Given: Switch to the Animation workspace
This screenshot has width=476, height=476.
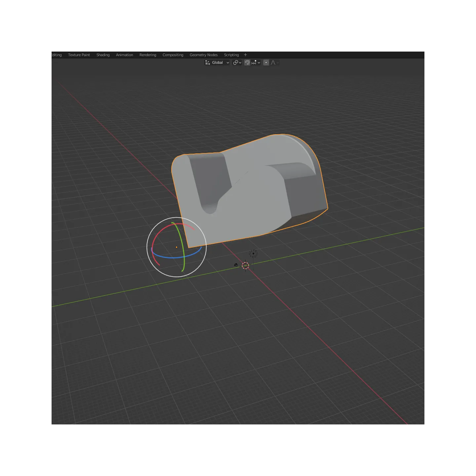Looking at the screenshot, I should [125, 55].
